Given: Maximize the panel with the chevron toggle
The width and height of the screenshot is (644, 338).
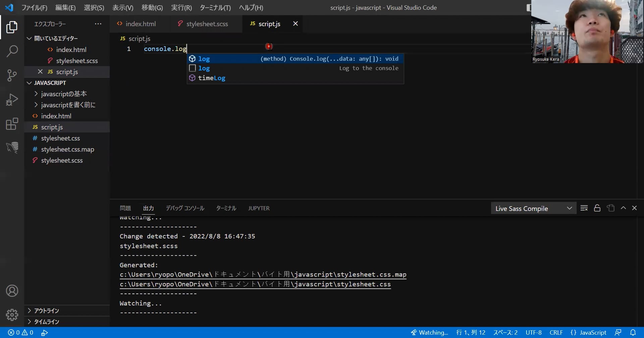Looking at the screenshot, I should click(x=623, y=208).
